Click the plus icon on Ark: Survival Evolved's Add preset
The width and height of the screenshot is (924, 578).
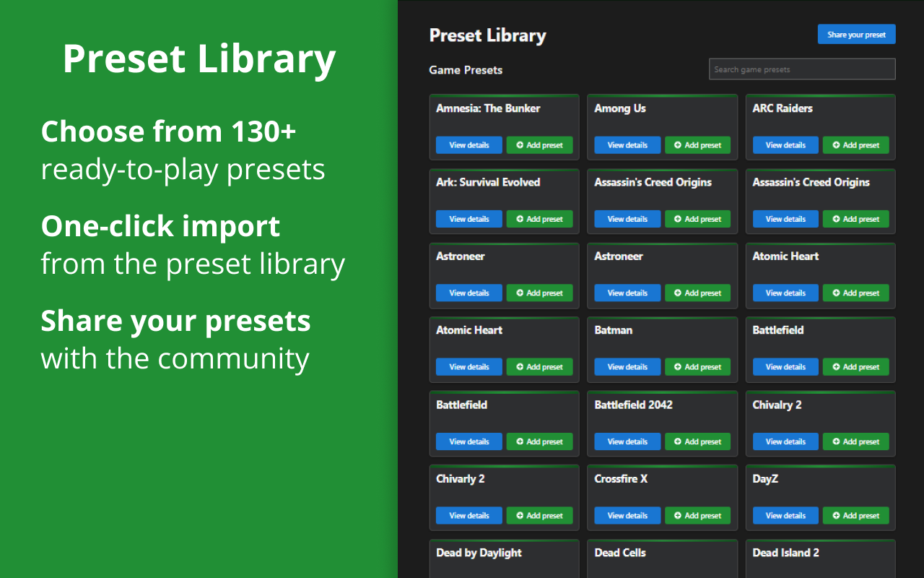tap(520, 219)
